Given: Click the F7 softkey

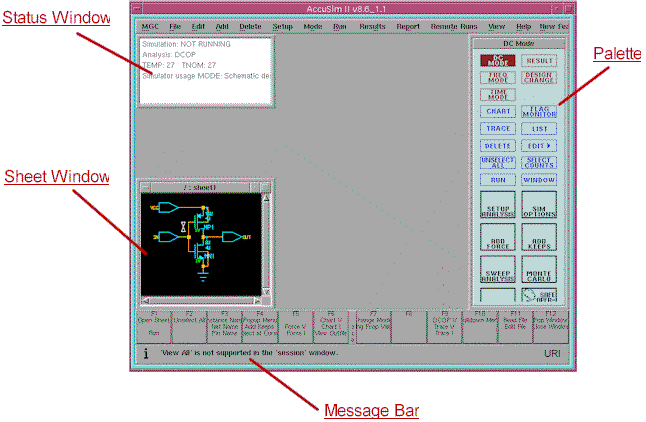Looking at the screenshot, I should click(373, 326).
